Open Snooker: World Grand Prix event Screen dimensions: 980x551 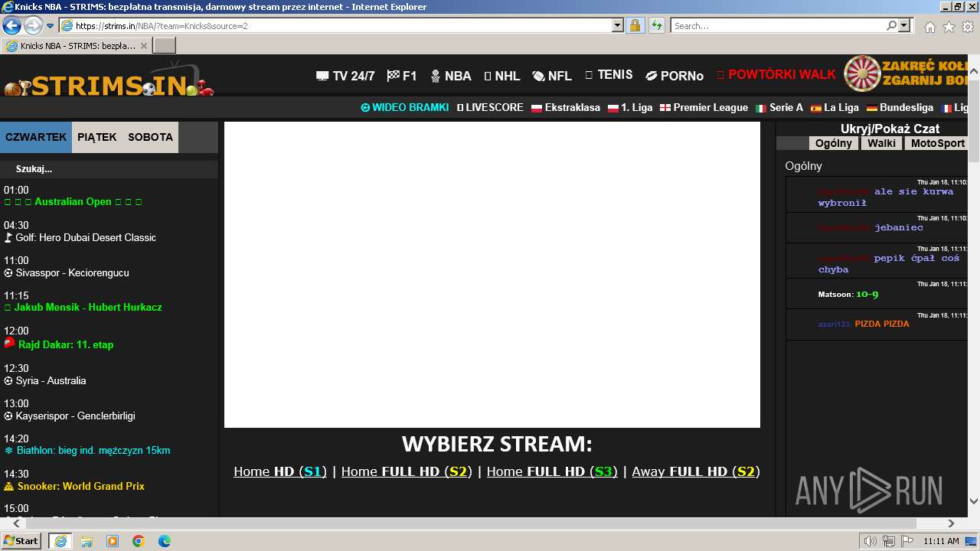[74, 486]
